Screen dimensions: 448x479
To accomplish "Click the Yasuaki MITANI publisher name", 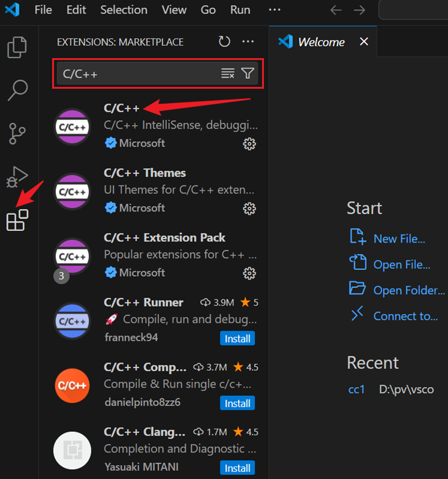I will 142,467.
